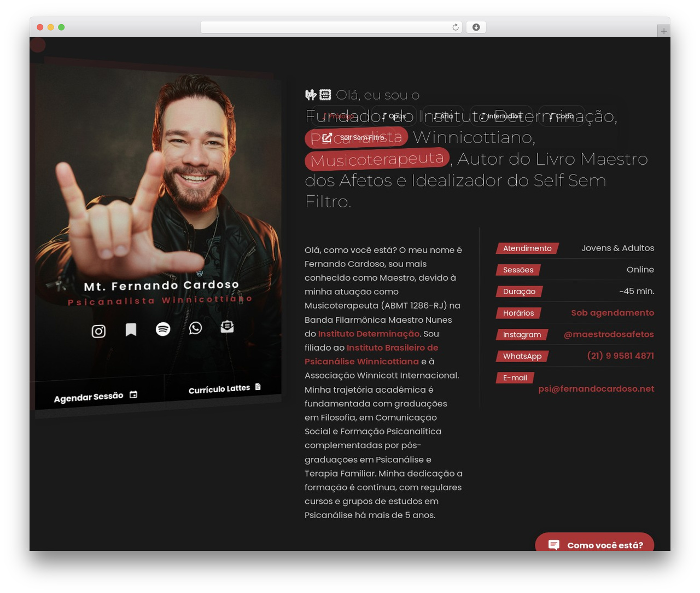
Task: Open the WhatsApp icon under the photo
Action: point(195,328)
